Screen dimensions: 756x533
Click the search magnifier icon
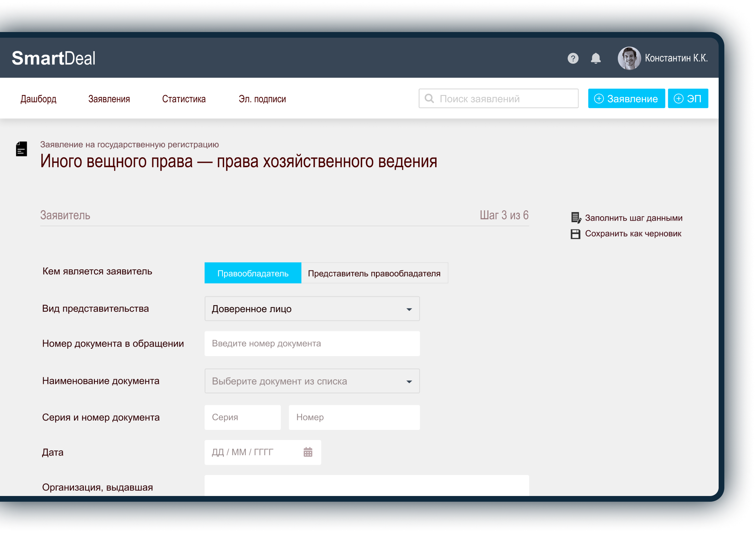[x=429, y=99]
